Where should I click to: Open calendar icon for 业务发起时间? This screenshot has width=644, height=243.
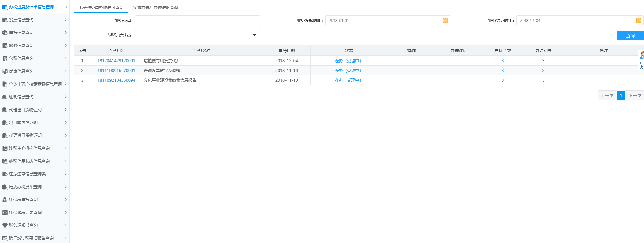[445, 21]
